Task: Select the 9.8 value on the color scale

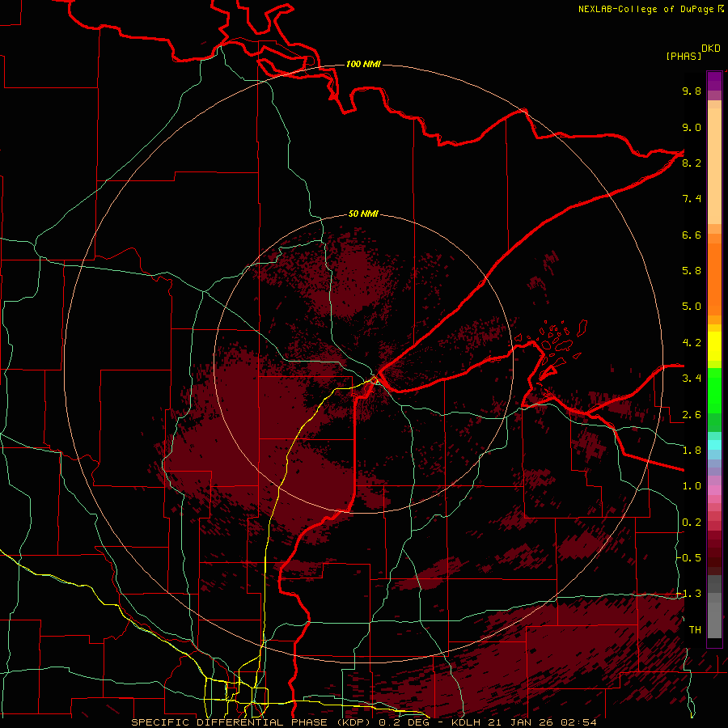Action: point(692,91)
